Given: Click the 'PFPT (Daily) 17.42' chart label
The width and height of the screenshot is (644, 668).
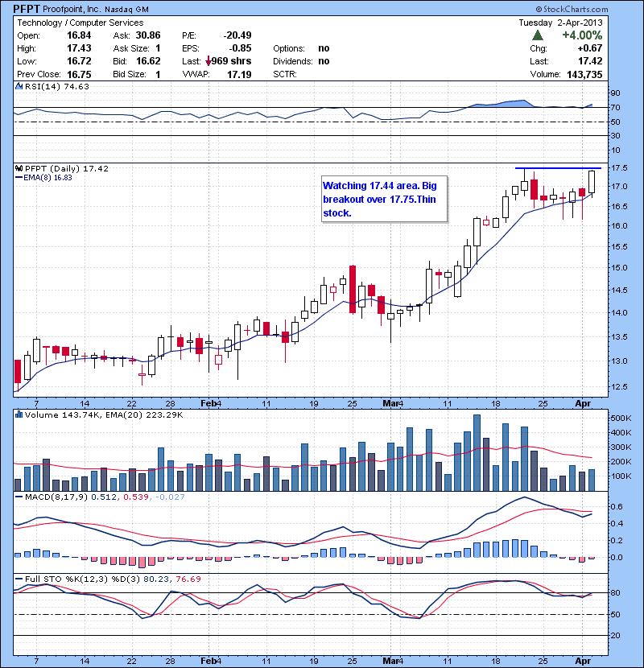Looking at the screenshot, I should [67, 169].
